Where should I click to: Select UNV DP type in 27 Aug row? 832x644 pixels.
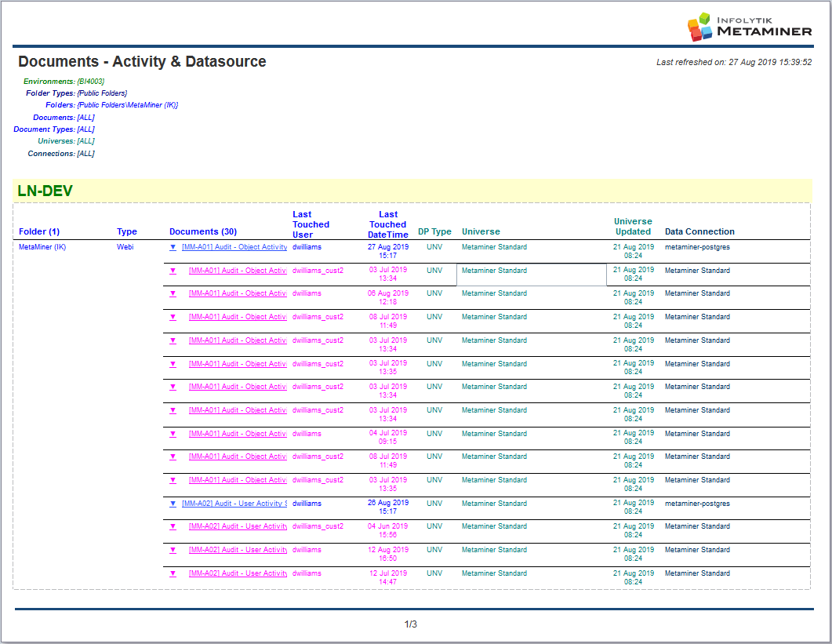(x=434, y=247)
